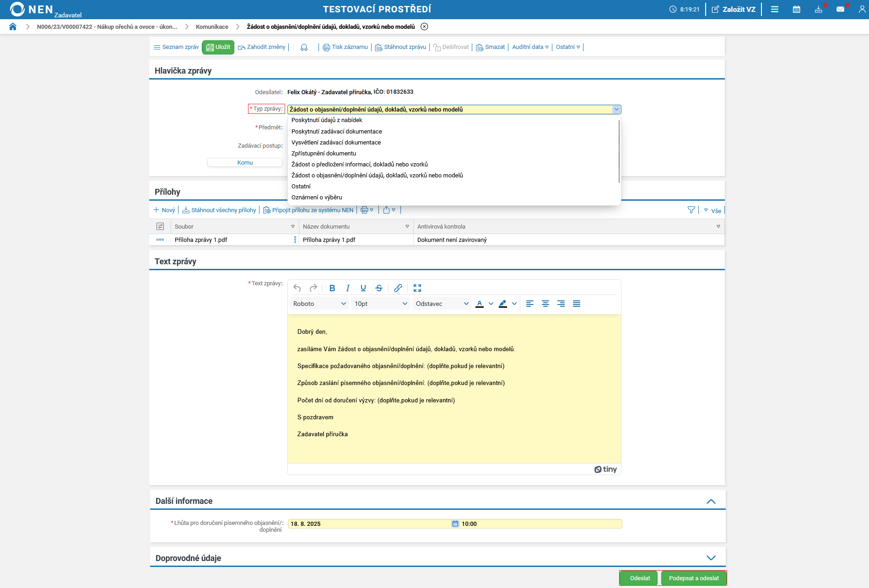
Task: Click deadline time field 10:00
Action: point(541,524)
